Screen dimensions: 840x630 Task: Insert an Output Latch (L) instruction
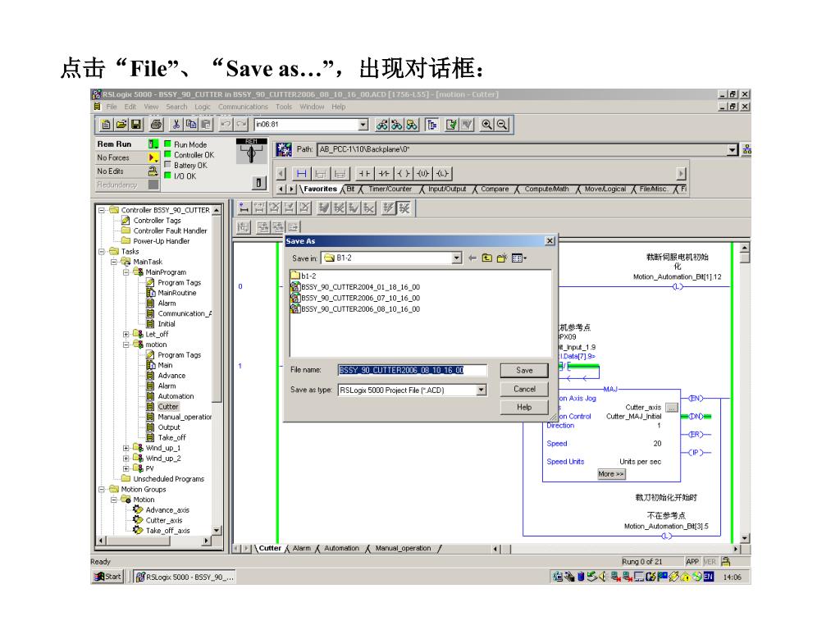[442, 174]
